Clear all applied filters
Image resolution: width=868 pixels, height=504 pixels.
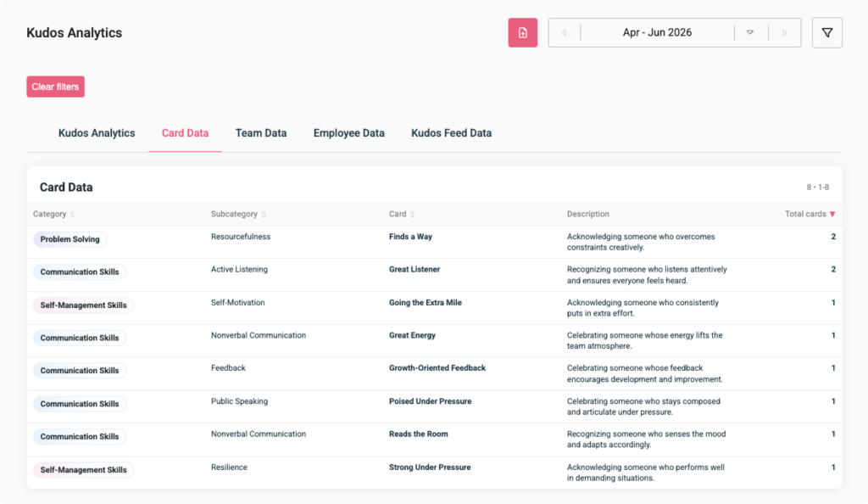click(55, 87)
